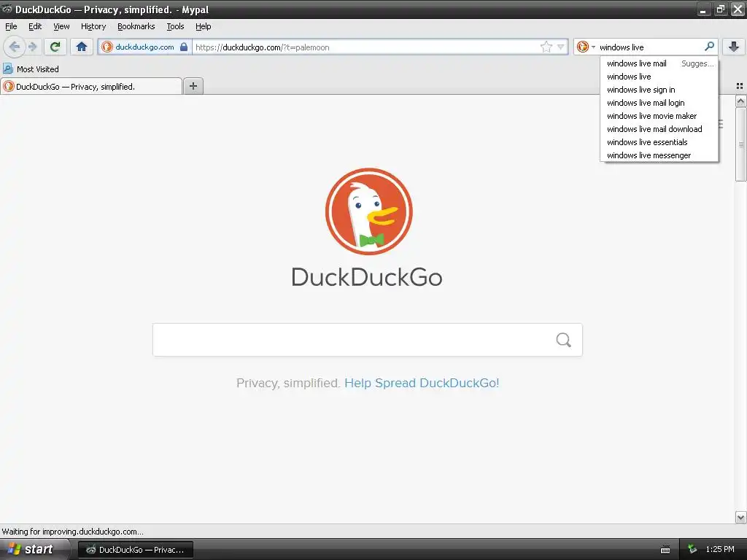Click the URL address field
Image resolution: width=747 pixels, height=560 pixels.
[366, 47]
